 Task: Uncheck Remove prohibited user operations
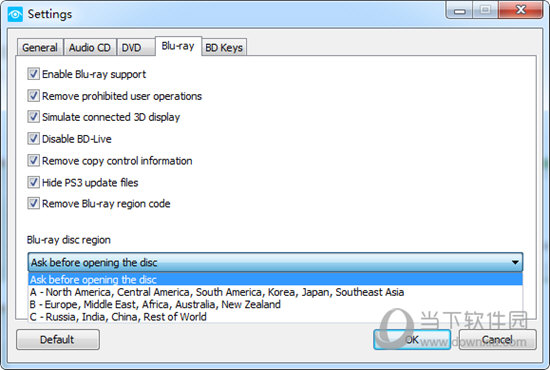pyautogui.click(x=33, y=96)
